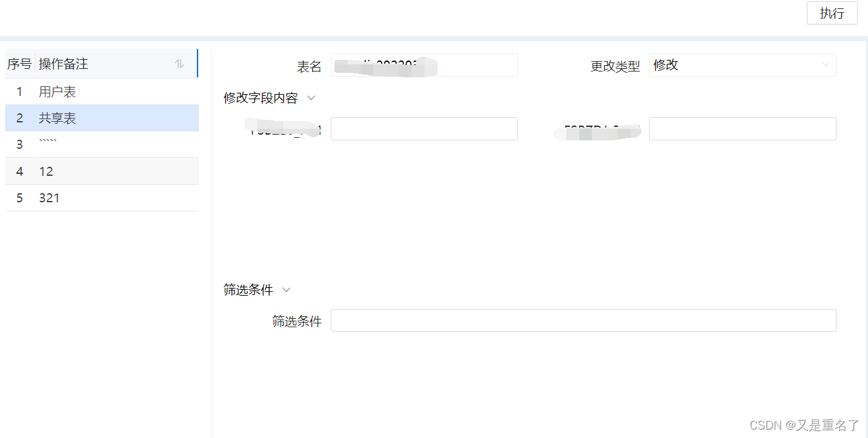
Task: Click the 序号 column header
Action: click(x=19, y=64)
